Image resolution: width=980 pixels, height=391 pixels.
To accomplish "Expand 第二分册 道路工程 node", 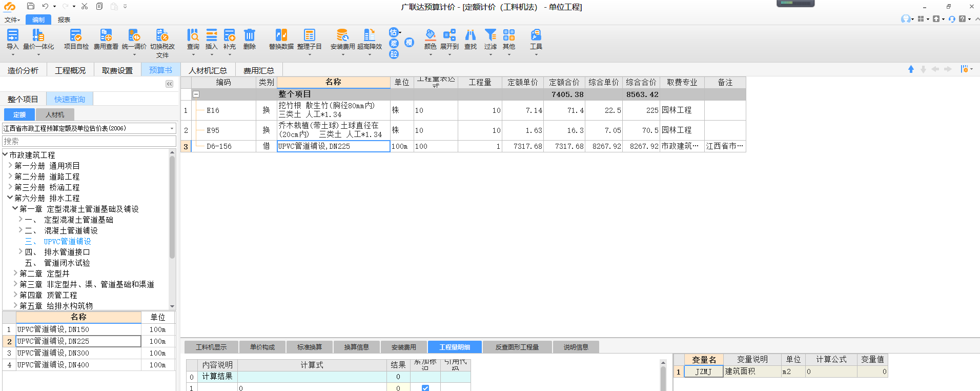I will point(10,177).
